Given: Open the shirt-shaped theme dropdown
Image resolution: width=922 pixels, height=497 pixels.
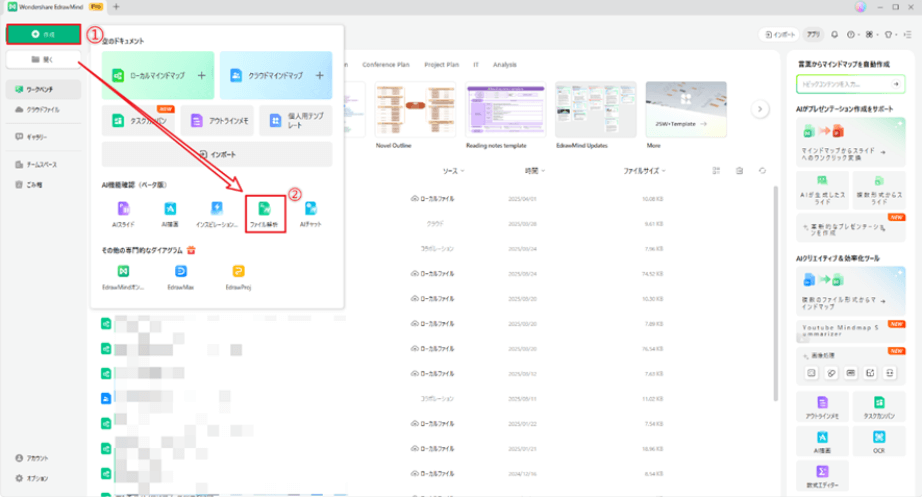Looking at the screenshot, I should click(x=890, y=35).
